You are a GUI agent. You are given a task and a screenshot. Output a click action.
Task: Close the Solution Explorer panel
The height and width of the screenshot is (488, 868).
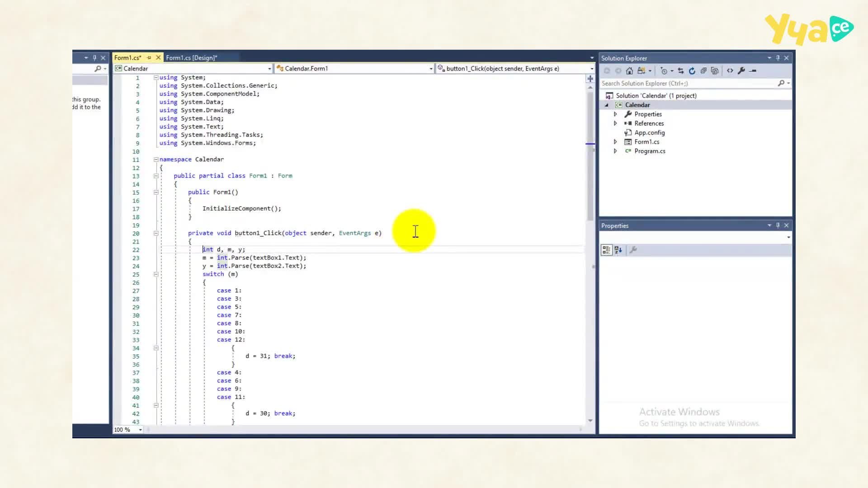[x=786, y=58]
